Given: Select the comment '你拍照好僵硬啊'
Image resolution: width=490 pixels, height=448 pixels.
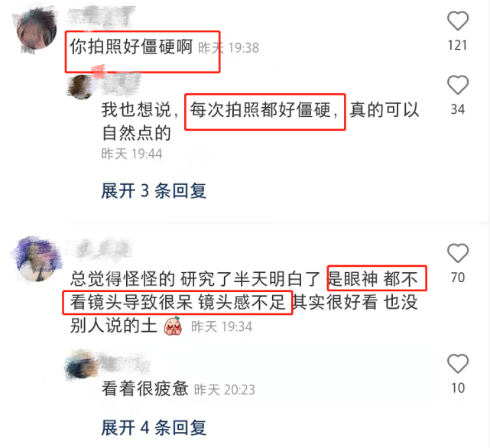Looking at the screenshot, I should coord(131,47).
